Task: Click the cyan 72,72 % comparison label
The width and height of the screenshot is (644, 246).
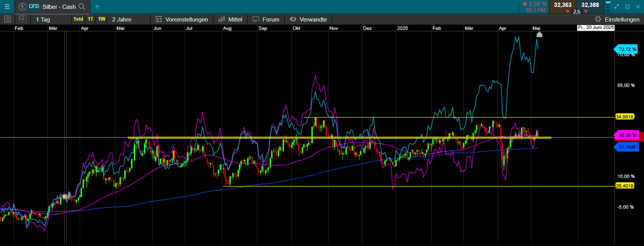Action: (x=626, y=49)
